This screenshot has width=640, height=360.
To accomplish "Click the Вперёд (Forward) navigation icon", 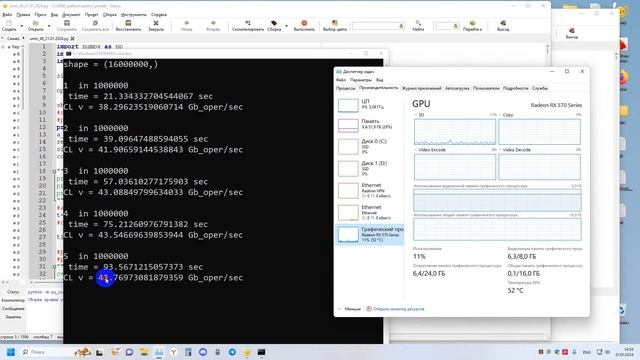I will pyautogui.click(x=213, y=26).
